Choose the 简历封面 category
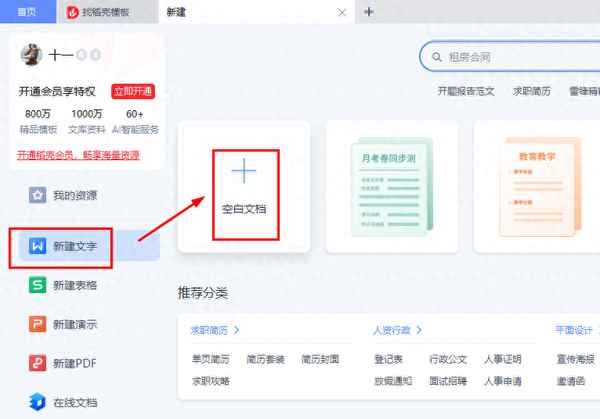Viewport: 600px width, 419px height. point(320,359)
